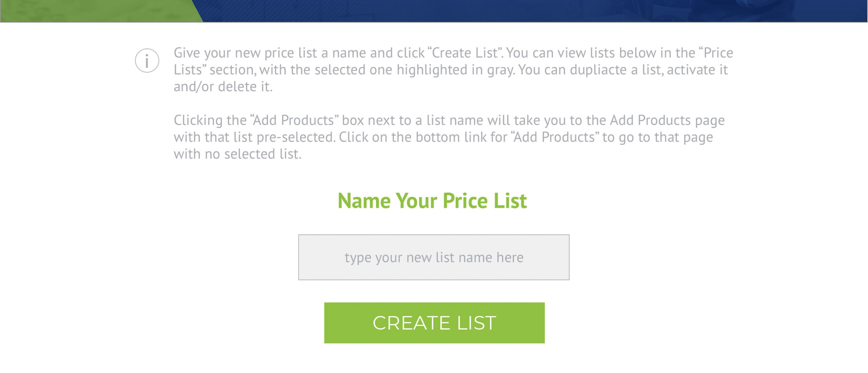868x373 pixels.
Task: Click the “with no selected list.” text line
Action: click(x=238, y=154)
